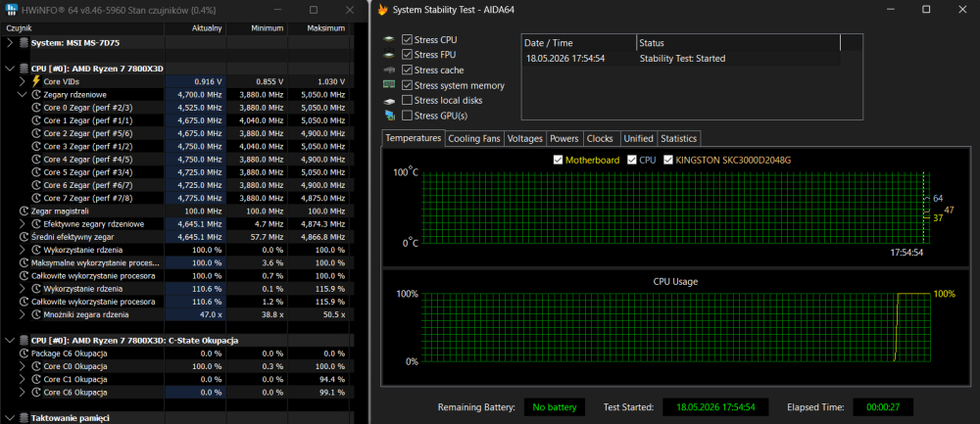
Task: Toggle KINGSTON SKC3000D2048G graph checkbox
Action: pos(668,160)
